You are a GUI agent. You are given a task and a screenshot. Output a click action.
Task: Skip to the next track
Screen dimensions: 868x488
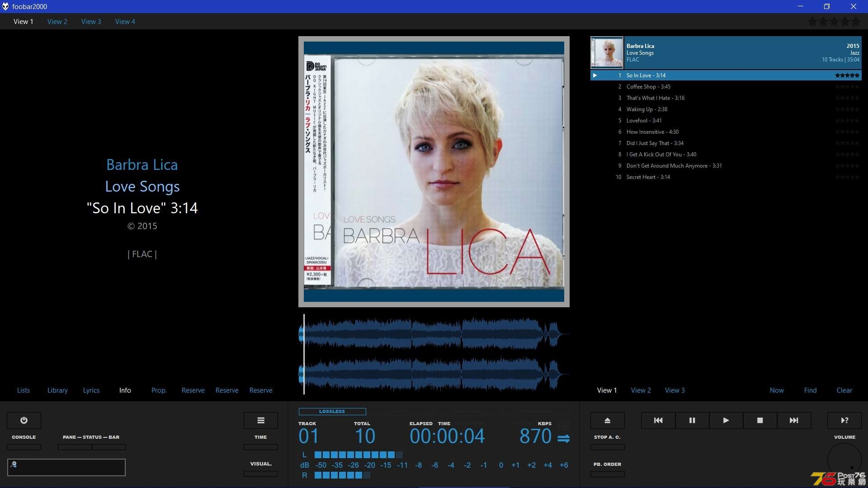click(x=794, y=420)
